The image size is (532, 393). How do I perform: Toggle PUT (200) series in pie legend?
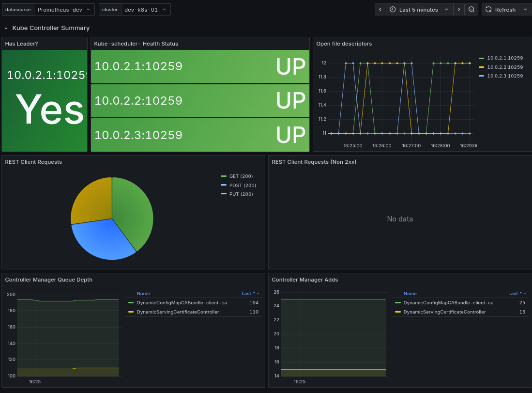pyautogui.click(x=241, y=194)
